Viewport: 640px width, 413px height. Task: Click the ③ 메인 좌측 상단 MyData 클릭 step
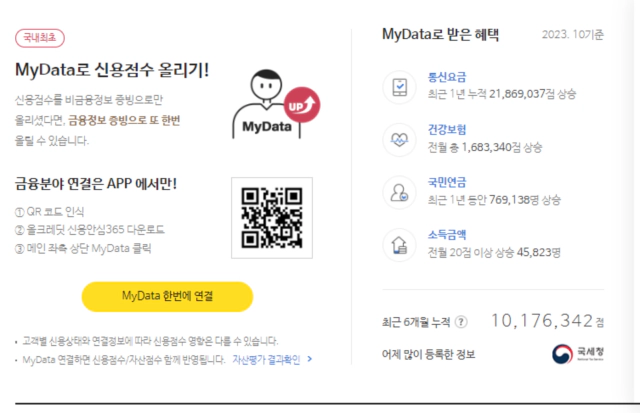[x=83, y=249]
